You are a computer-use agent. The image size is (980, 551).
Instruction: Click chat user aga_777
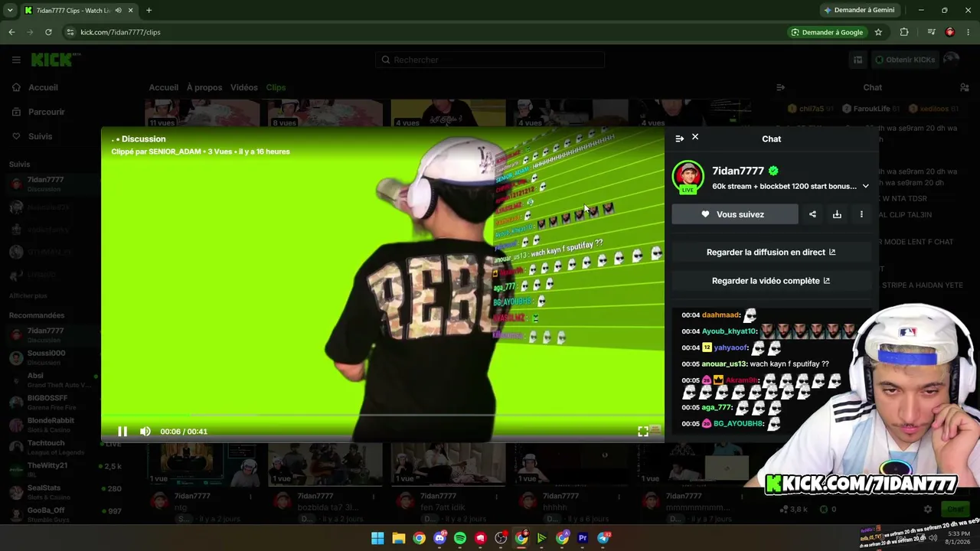click(717, 408)
